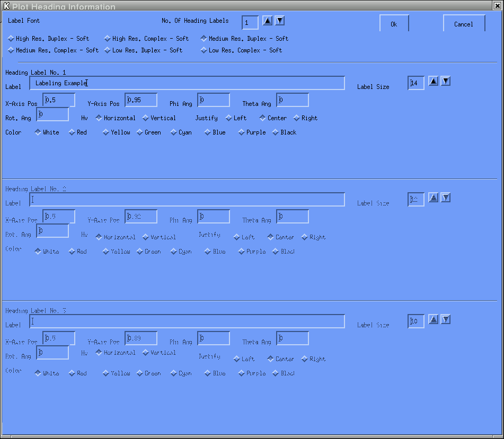504x439 pixels.
Task: Select Right justify under Heading Label 3
Action: point(313,359)
